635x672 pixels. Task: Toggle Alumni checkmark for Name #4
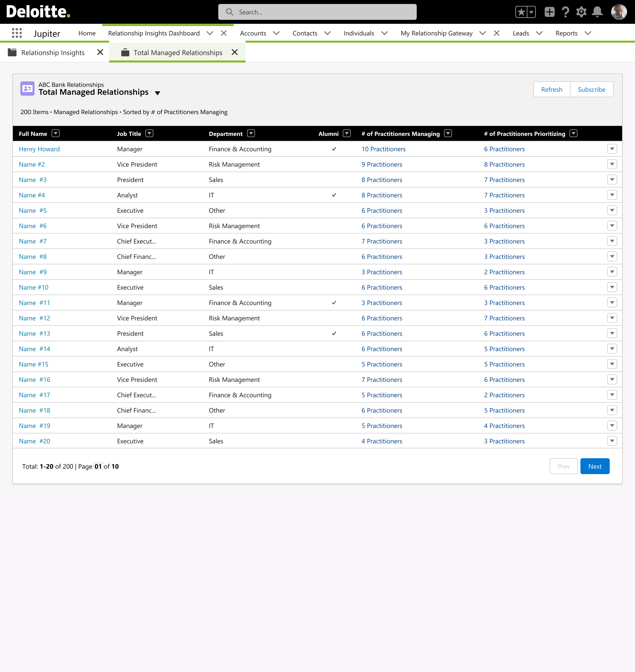click(334, 195)
